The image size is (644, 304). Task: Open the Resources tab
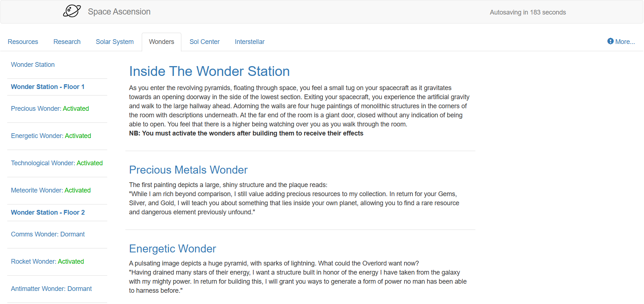(23, 42)
